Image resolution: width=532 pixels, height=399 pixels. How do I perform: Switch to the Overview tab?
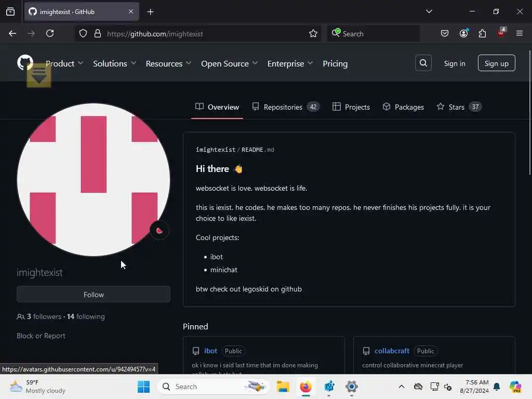217,107
